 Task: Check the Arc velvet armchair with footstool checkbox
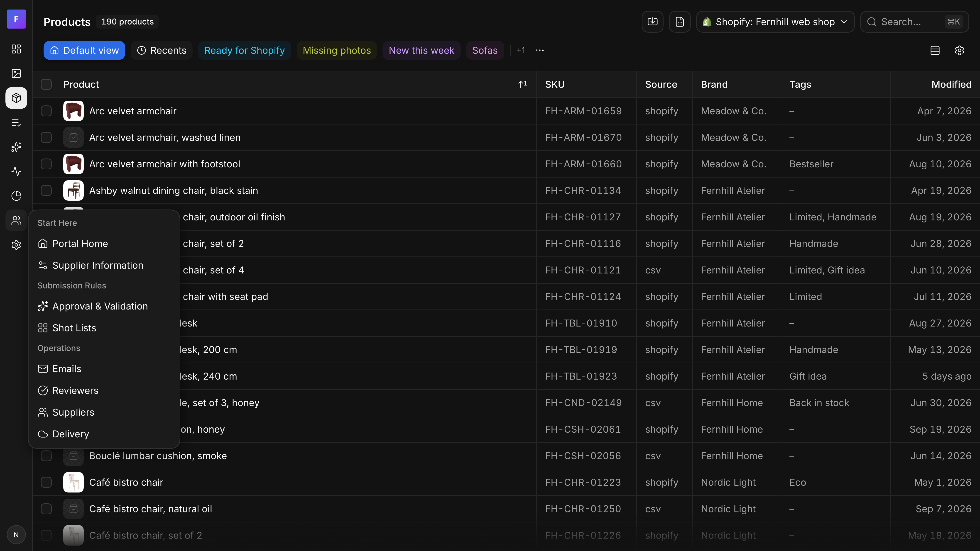click(47, 164)
